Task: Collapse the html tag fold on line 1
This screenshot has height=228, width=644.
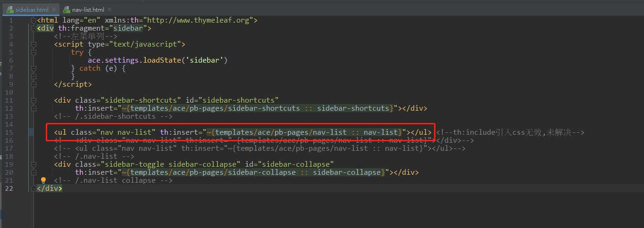Action: pyautogui.click(x=33, y=20)
